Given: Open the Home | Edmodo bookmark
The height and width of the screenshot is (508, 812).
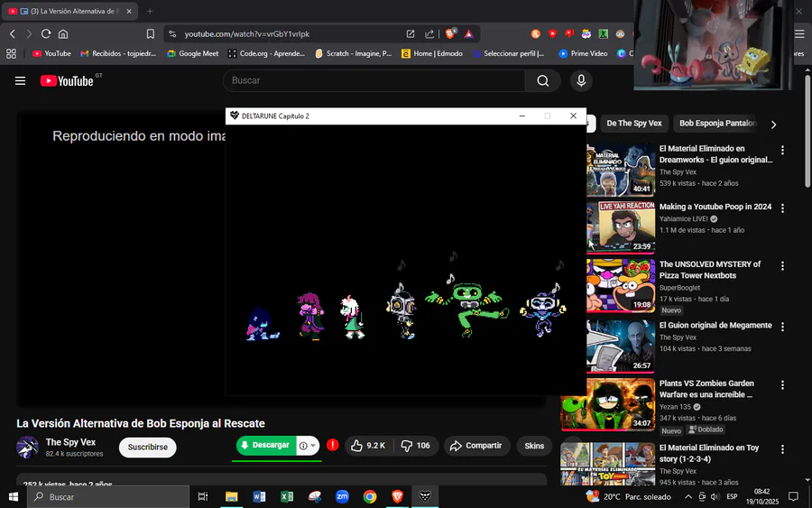Looking at the screenshot, I should click(x=432, y=53).
